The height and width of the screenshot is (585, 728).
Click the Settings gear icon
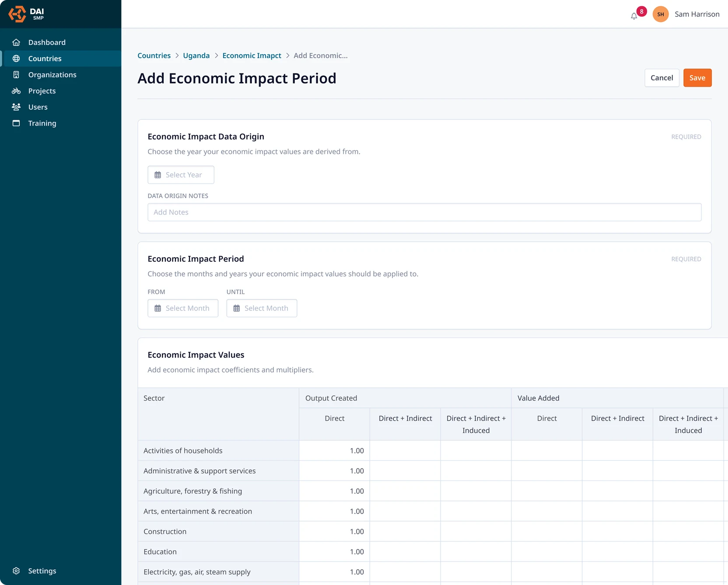pyautogui.click(x=16, y=571)
